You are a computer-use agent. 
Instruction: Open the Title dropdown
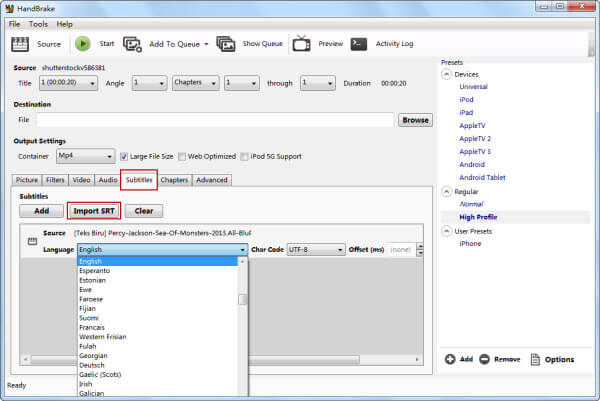click(68, 83)
